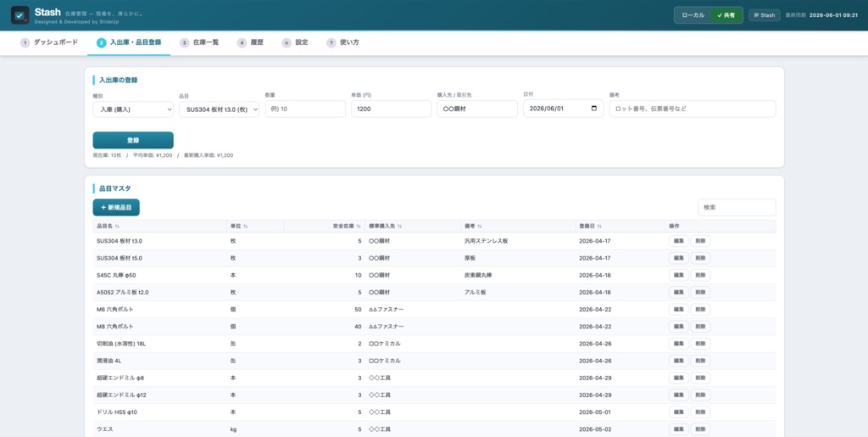Open the 種別 dropdown showing 入庫 (購入)
The width and height of the screenshot is (868, 437).
click(133, 109)
